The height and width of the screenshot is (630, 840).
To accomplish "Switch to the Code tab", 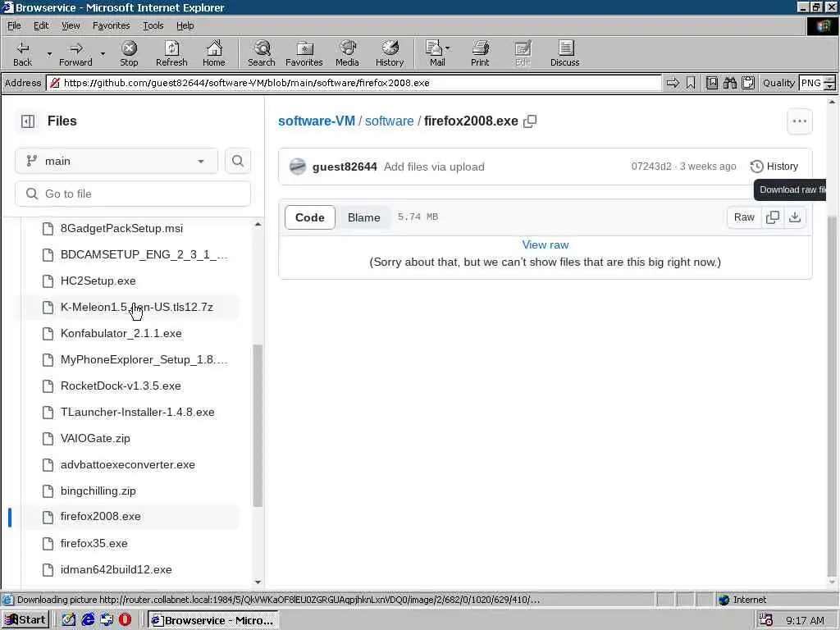I will click(309, 217).
